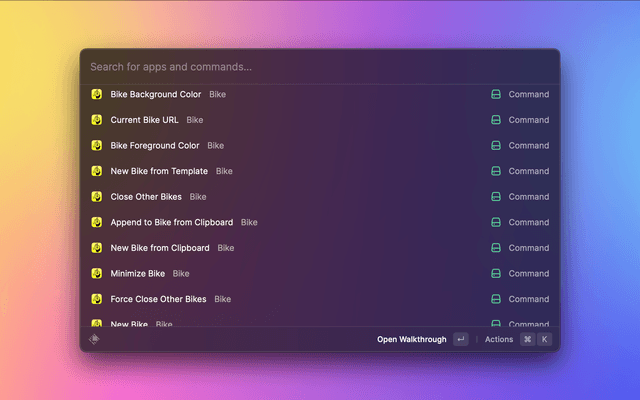Viewport: 640px width, 400px height.
Task: Select the Current Bike URL command
Action: (145, 120)
